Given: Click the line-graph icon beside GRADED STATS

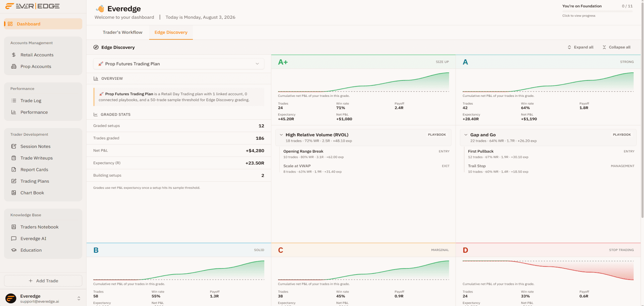Looking at the screenshot, I should tap(96, 114).
